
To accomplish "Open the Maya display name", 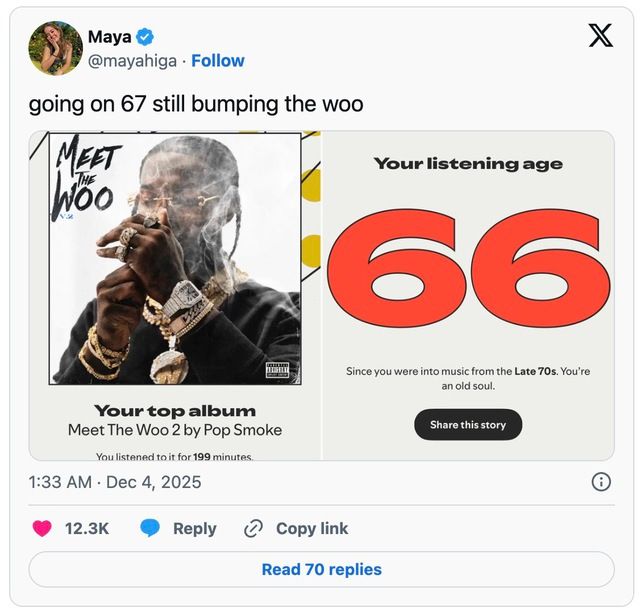I will [109, 37].
